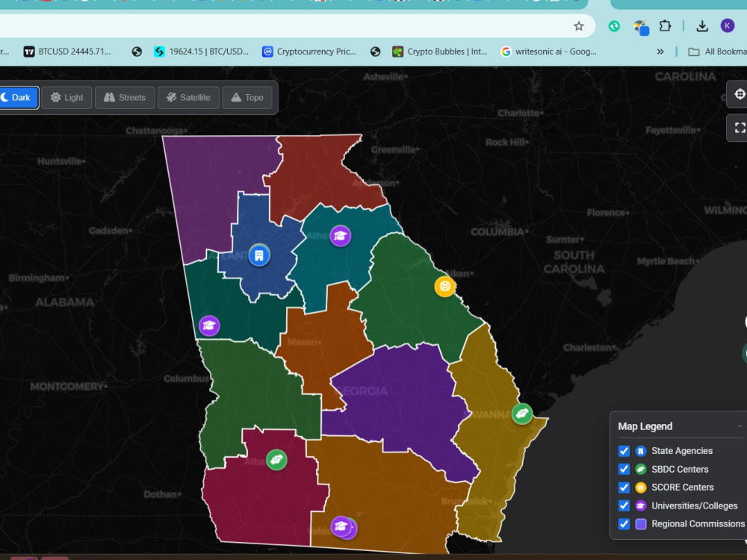Image resolution: width=747 pixels, height=560 pixels.
Task: Click the university marker near Athens
Action: pyautogui.click(x=340, y=236)
